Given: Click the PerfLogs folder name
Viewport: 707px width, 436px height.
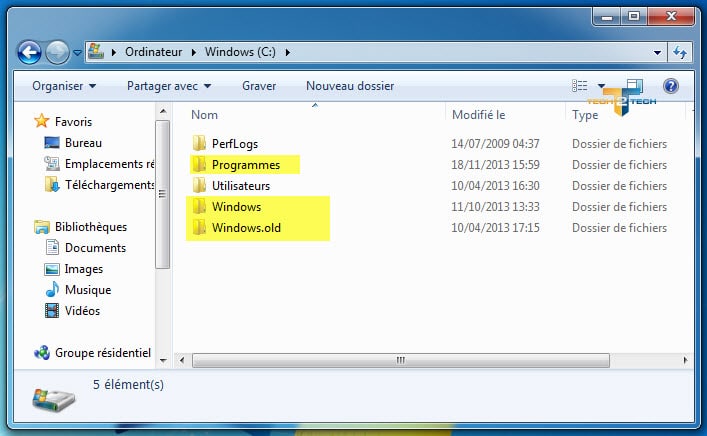Looking at the screenshot, I should (x=235, y=144).
